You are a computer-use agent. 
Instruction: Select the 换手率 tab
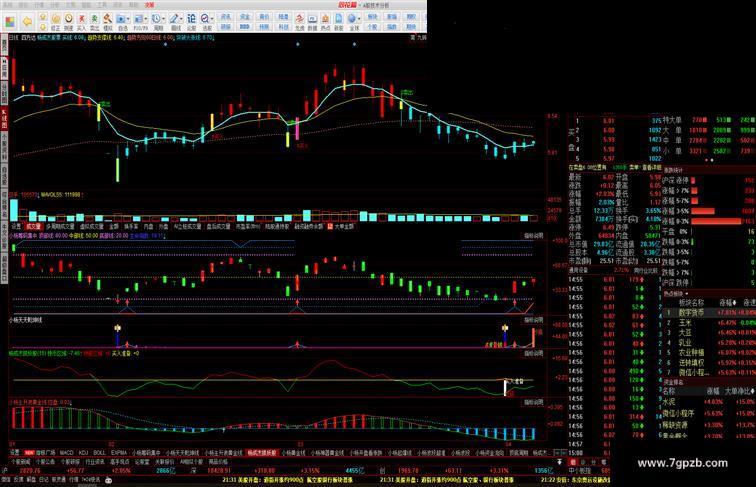(131, 226)
